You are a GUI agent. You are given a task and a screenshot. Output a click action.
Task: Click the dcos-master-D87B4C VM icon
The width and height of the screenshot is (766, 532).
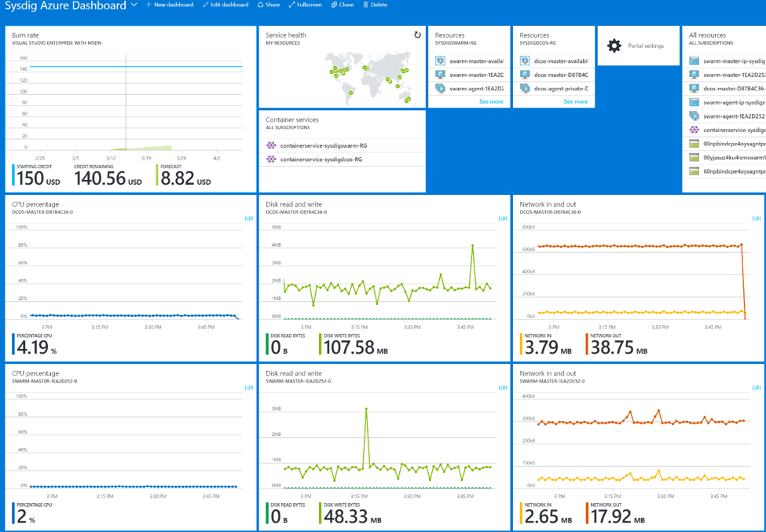(525, 75)
